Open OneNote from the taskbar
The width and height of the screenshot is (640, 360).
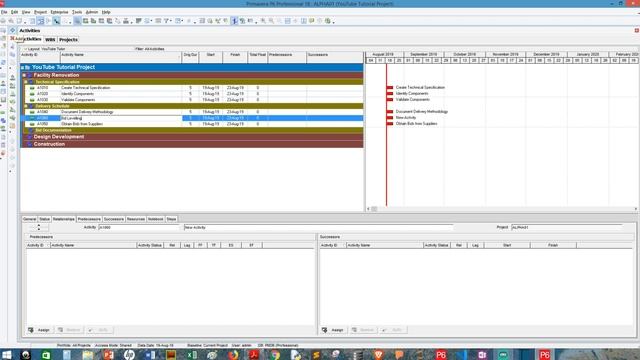pyautogui.click(x=482, y=355)
